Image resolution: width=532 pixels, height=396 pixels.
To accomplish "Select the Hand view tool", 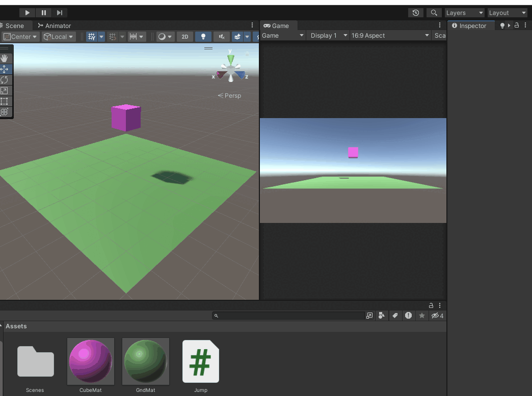I will [x=5, y=59].
